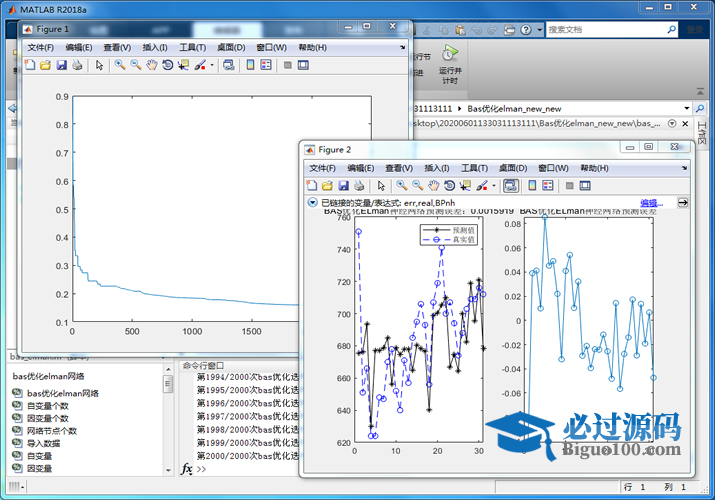The image size is (715, 500).
Task: Open the 工具(T) menu in Figure 1
Action: tap(192, 47)
